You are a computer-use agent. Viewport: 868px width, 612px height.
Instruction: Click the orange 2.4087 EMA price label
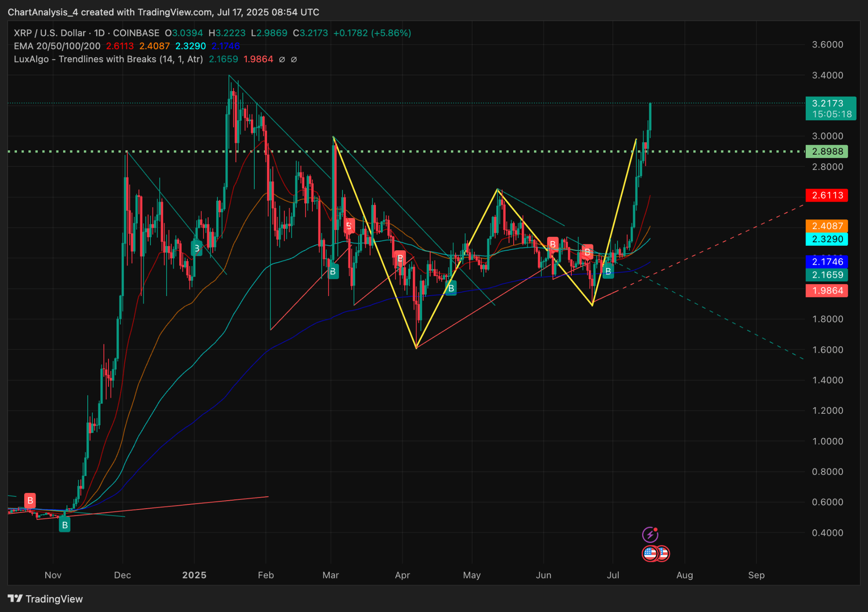[826, 226]
